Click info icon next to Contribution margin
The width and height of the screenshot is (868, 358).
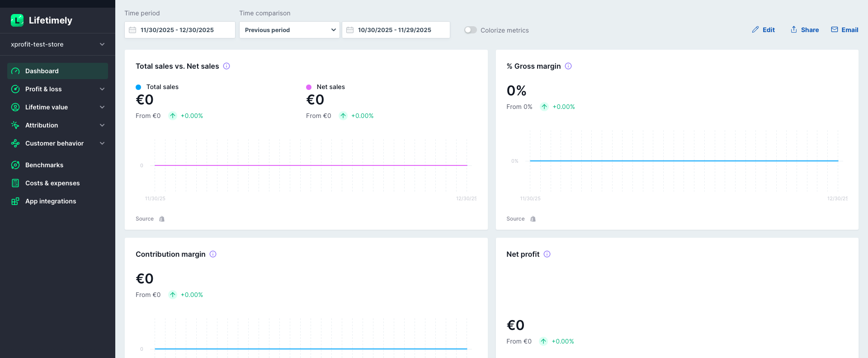pos(213,254)
